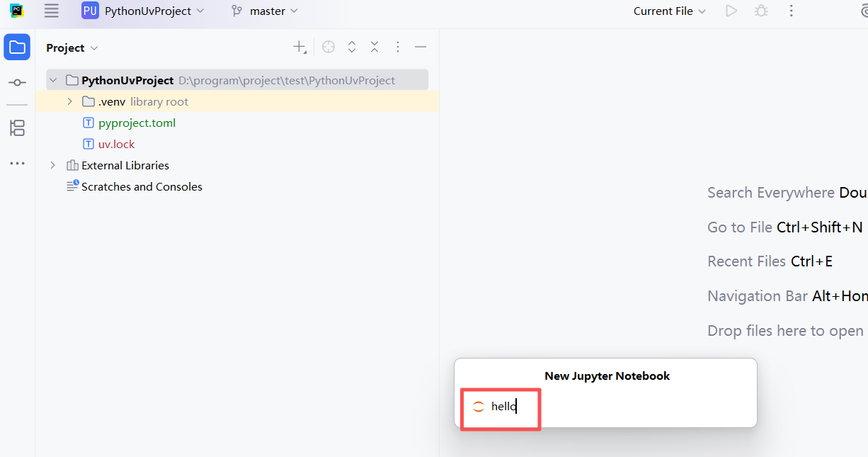Screen dimensions: 868x457
Task: Click the Jupyter icon in name field
Action: pos(479,406)
